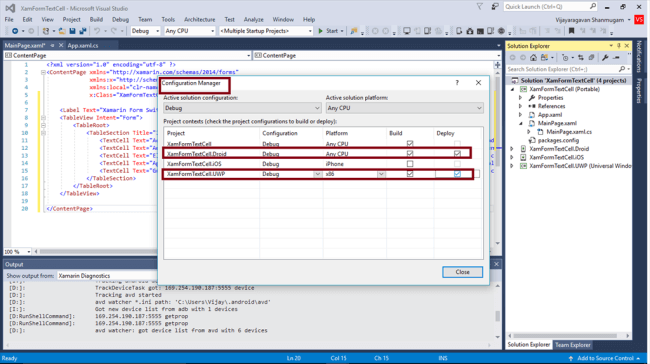Open Active solution platform dropdown
650x364 pixels.
tap(405, 108)
